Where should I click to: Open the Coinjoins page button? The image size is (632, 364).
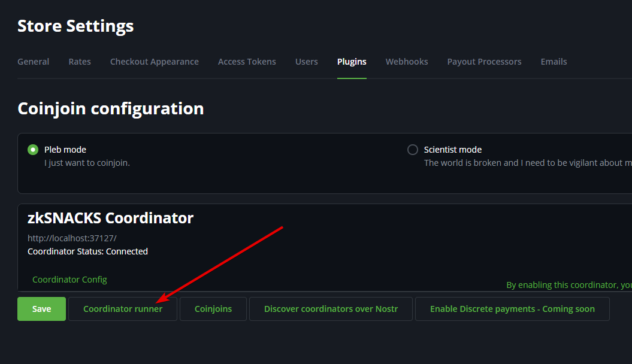coord(213,309)
